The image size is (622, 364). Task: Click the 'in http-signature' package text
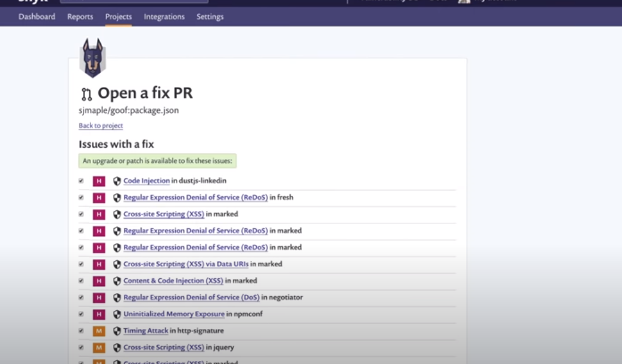pyautogui.click(x=197, y=331)
